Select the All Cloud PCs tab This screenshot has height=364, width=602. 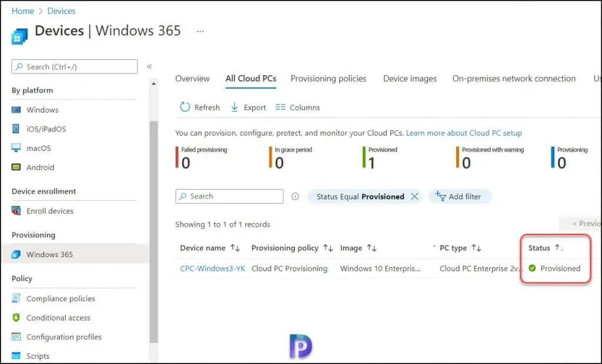tap(250, 79)
